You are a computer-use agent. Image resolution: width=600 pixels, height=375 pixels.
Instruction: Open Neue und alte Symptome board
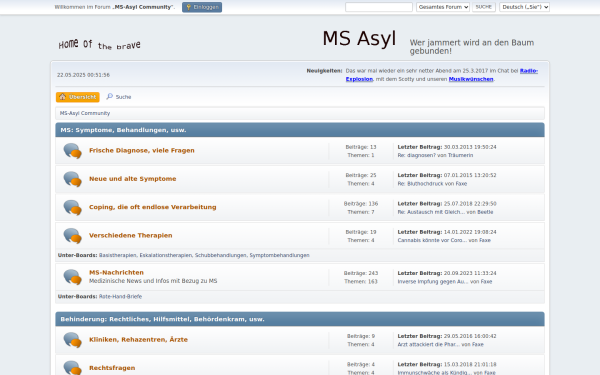pyautogui.click(x=132, y=179)
